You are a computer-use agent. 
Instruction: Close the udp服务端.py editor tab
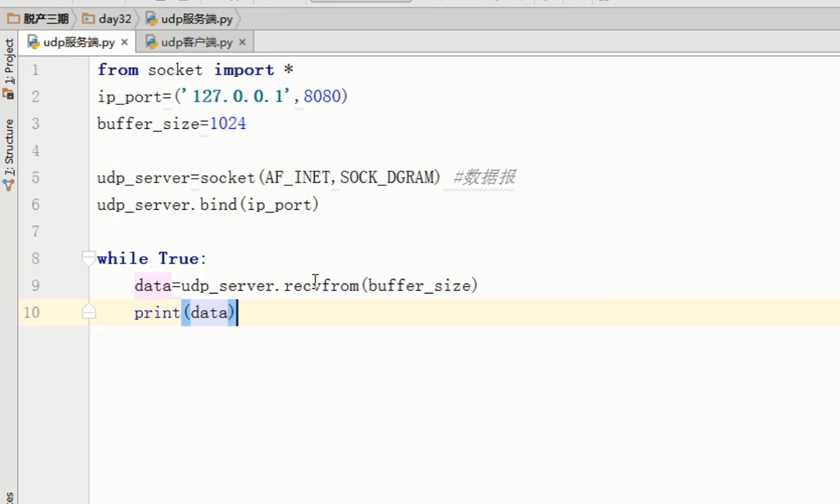pos(124,42)
